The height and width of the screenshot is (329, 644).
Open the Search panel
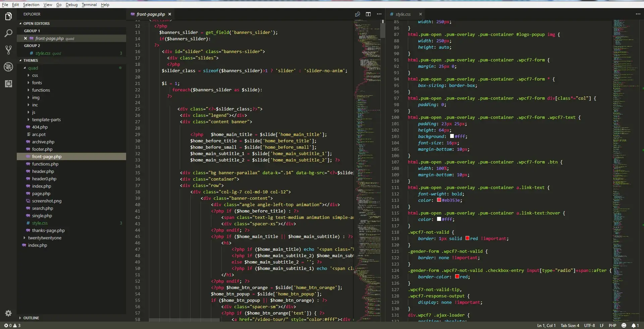pyautogui.click(x=8, y=33)
